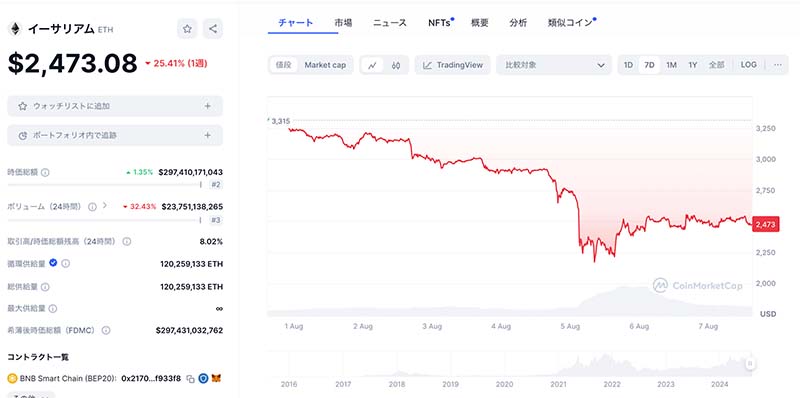Image resolution: width=800 pixels, height=398 pixels.
Task: Click the share icon next to the star
Action: (x=213, y=29)
